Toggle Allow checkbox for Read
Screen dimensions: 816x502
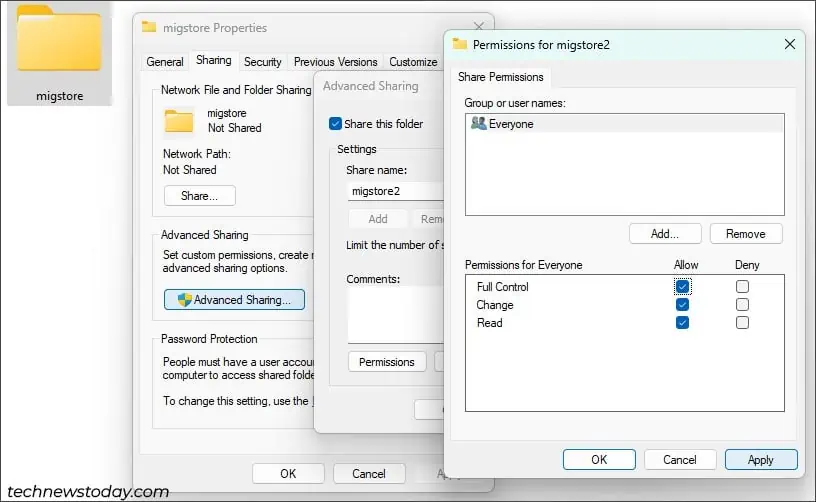point(682,323)
